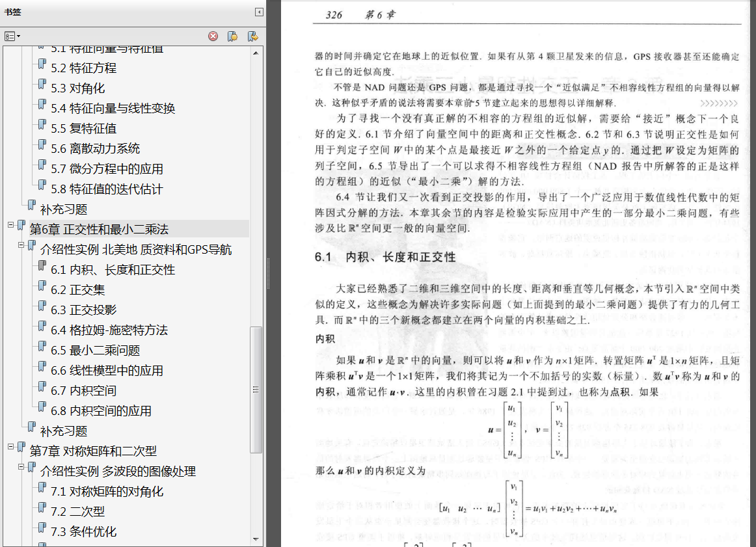The height and width of the screenshot is (547, 756).
Task: Click bookmark icon beside 第6章 entry
Action: pyautogui.click(x=21, y=225)
